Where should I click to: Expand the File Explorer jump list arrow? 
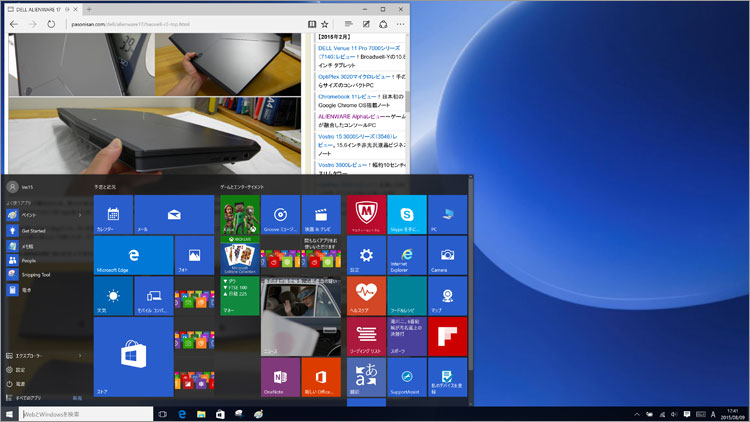coord(80,356)
